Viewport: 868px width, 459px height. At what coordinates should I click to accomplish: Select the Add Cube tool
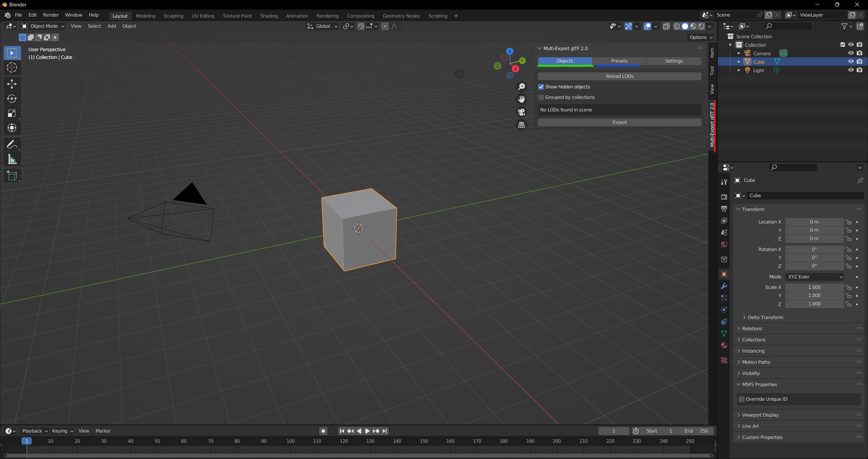[x=12, y=175]
